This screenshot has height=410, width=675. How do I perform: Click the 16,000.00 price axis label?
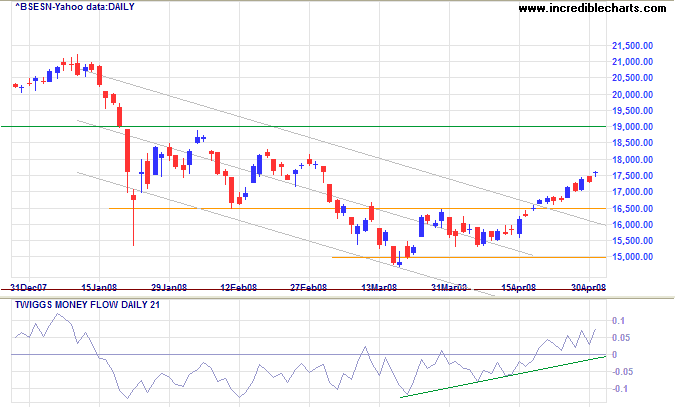(x=632, y=225)
